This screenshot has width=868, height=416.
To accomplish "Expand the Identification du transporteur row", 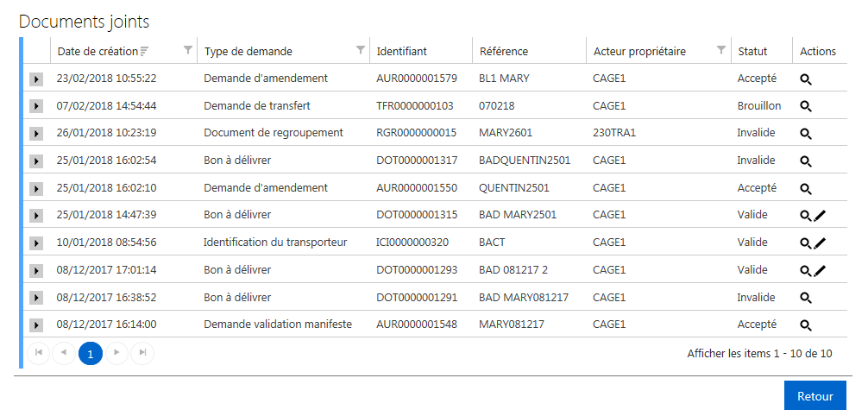I will pyautogui.click(x=36, y=243).
